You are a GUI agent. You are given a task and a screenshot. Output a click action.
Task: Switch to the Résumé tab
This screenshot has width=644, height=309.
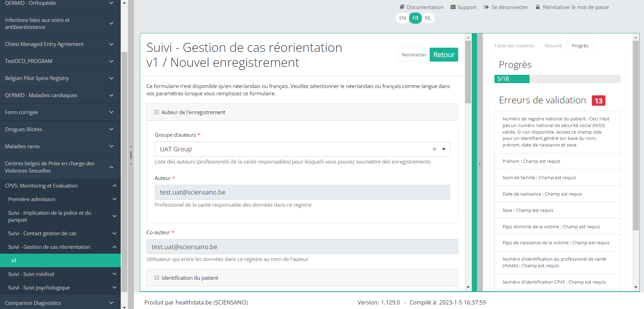tap(553, 46)
